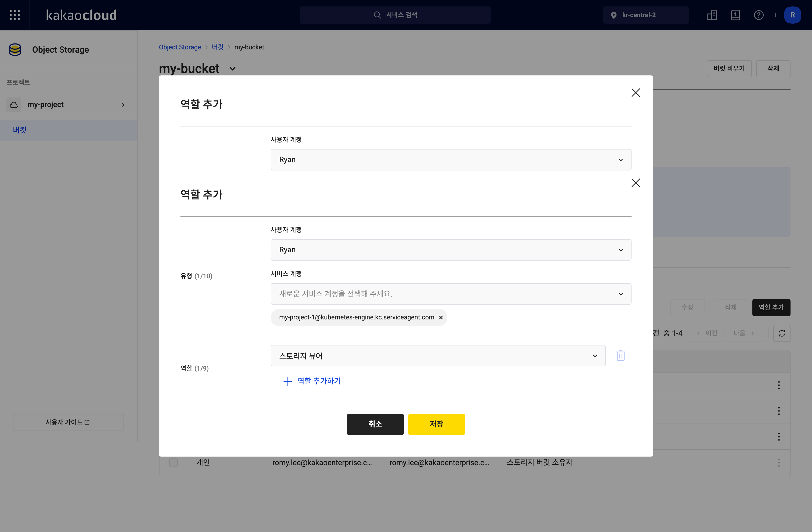812x532 pixels.
Task: Open my-project in the sidebar
Action: [x=68, y=105]
